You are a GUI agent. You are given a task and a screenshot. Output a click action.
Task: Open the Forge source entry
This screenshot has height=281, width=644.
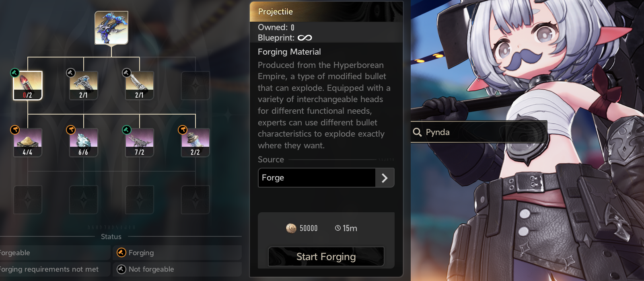[326, 178]
